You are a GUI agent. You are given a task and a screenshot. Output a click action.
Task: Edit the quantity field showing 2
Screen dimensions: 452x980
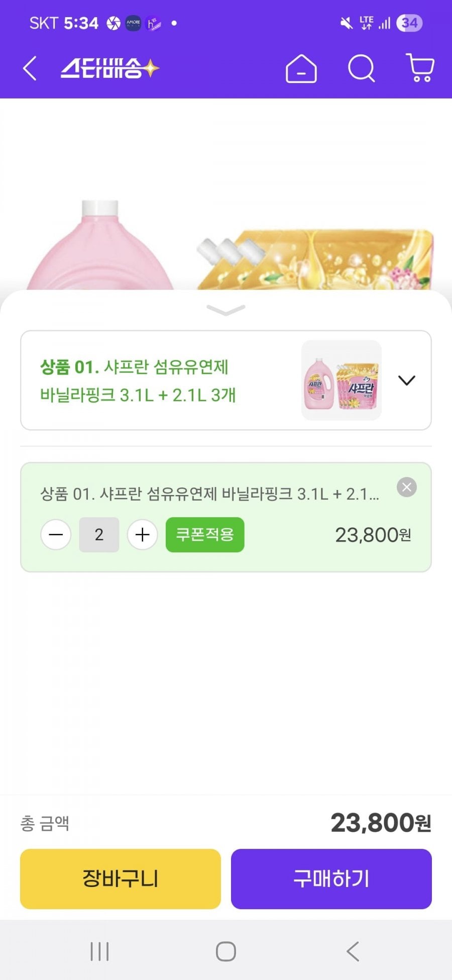pos(99,535)
